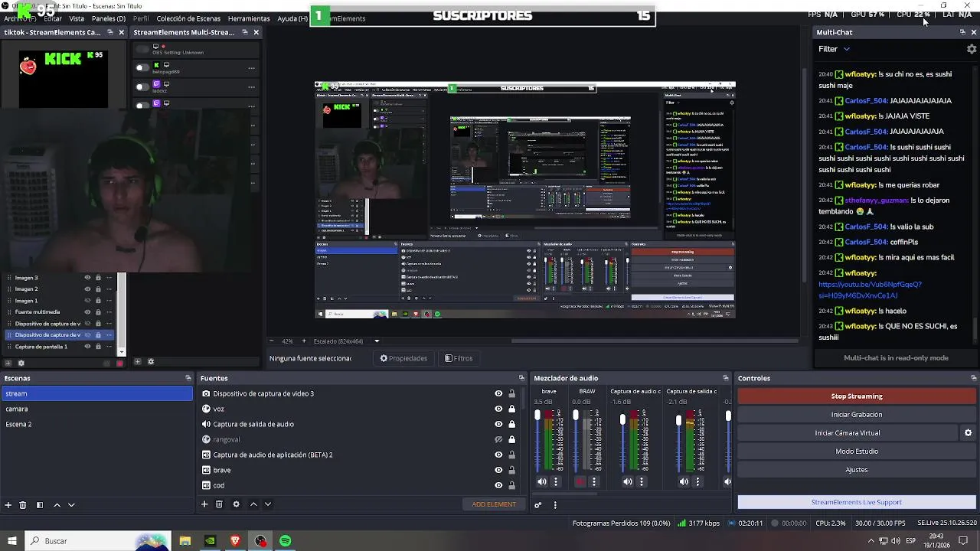This screenshot has height=551, width=980.
Task: Zoom in the preview with the plus icon
Action: pyautogui.click(x=304, y=341)
